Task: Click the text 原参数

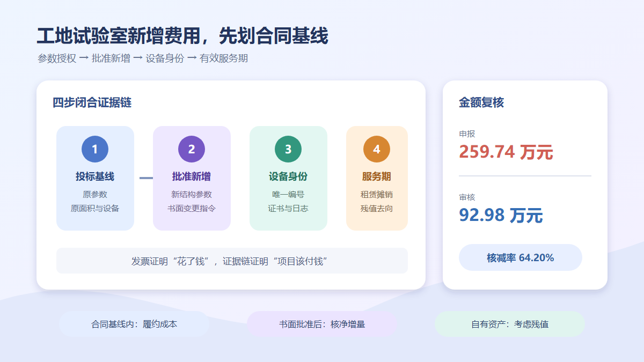Action: (x=95, y=194)
